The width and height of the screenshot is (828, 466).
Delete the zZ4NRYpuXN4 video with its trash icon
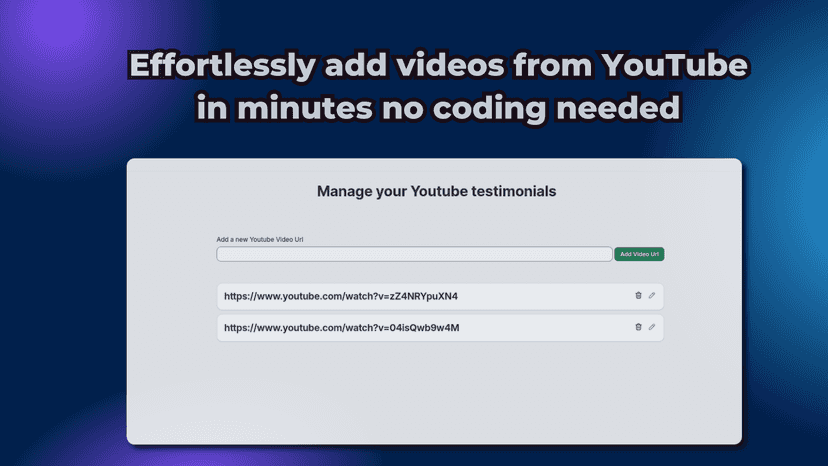click(638, 295)
